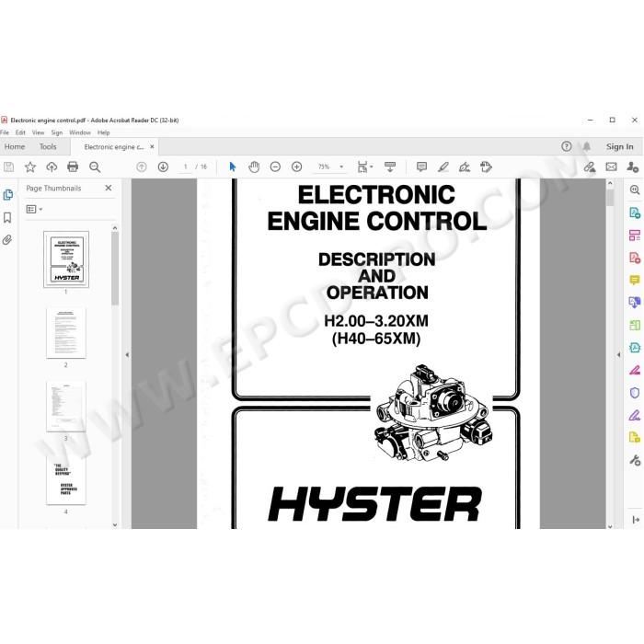
Task: Activate the Selection arrow tool
Action: (233, 167)
